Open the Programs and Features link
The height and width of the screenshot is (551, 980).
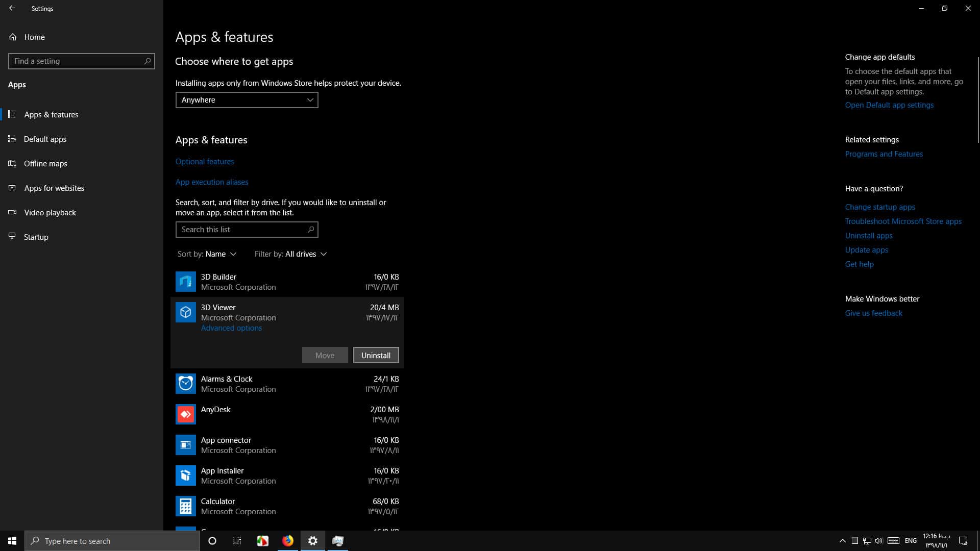coord(884,154)
